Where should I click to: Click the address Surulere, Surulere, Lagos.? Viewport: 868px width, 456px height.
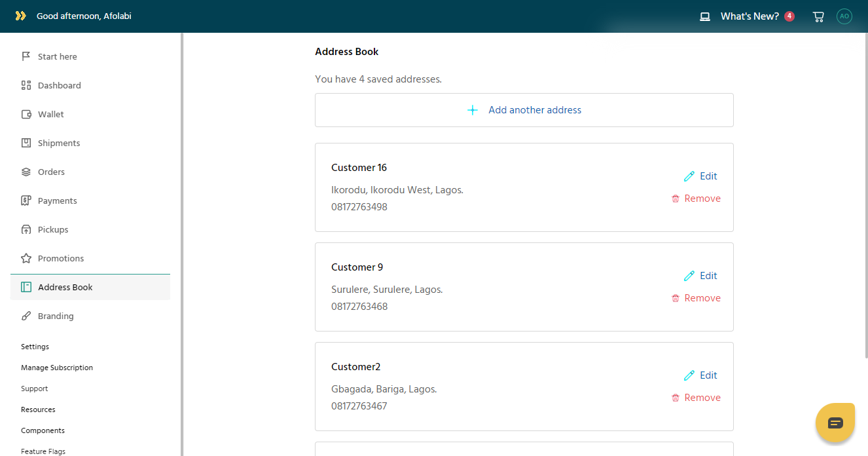(387, 290)
